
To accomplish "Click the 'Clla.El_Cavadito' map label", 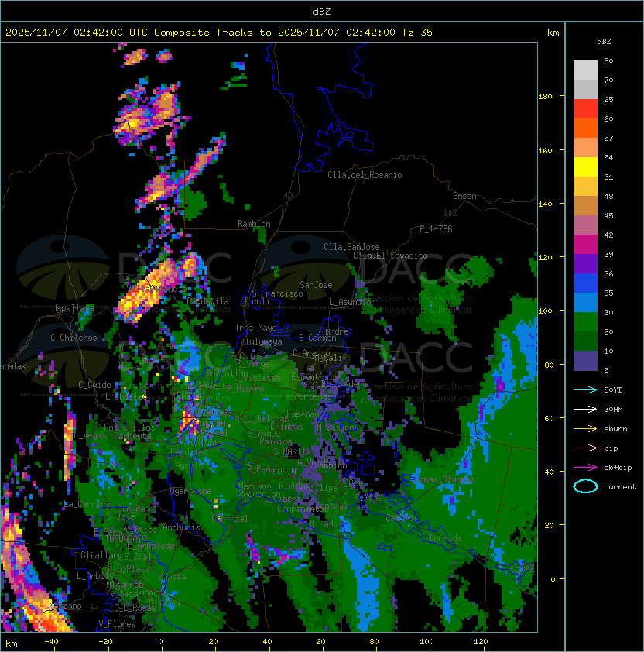I will [x=390, y=256].
